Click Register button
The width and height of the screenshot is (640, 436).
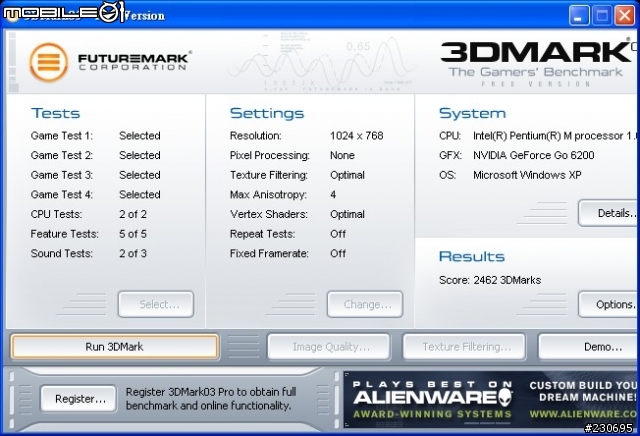(x=78, y=399)
